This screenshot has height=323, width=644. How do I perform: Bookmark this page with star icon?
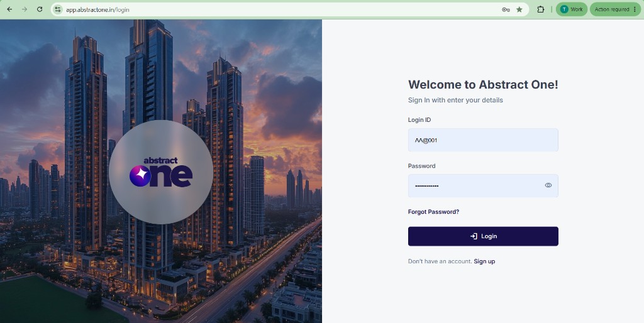519,9
